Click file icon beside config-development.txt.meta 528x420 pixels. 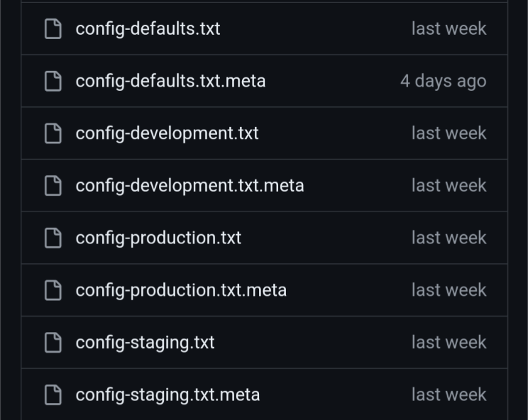[54, 185]
